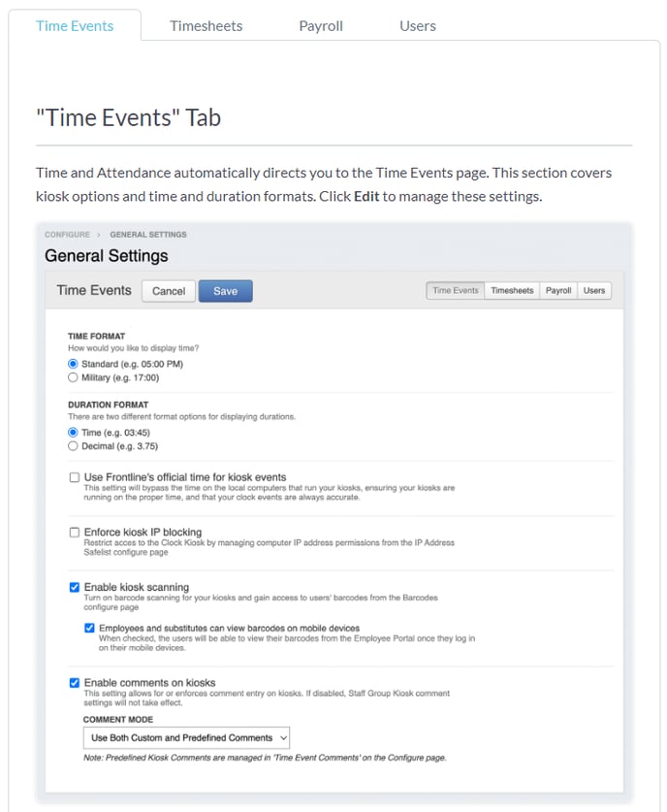
Task: Check Enforce kiosk IP blocking
Action: tap(75, 533)
